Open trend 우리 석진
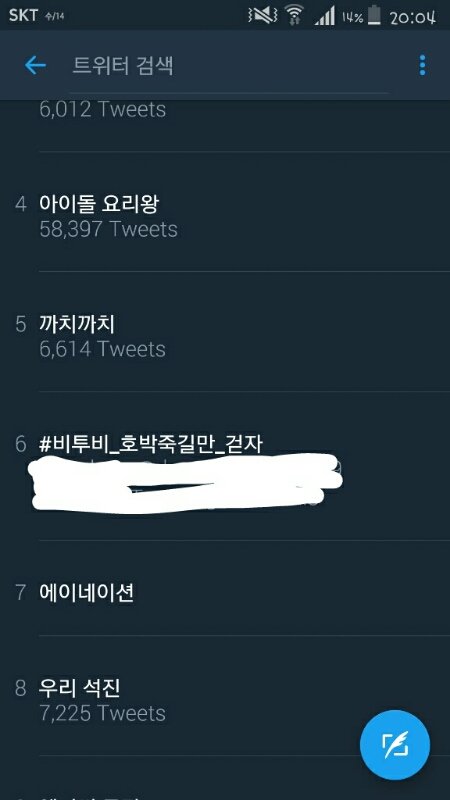Viewport: 450px width, 800px height. tap(225, 695)
